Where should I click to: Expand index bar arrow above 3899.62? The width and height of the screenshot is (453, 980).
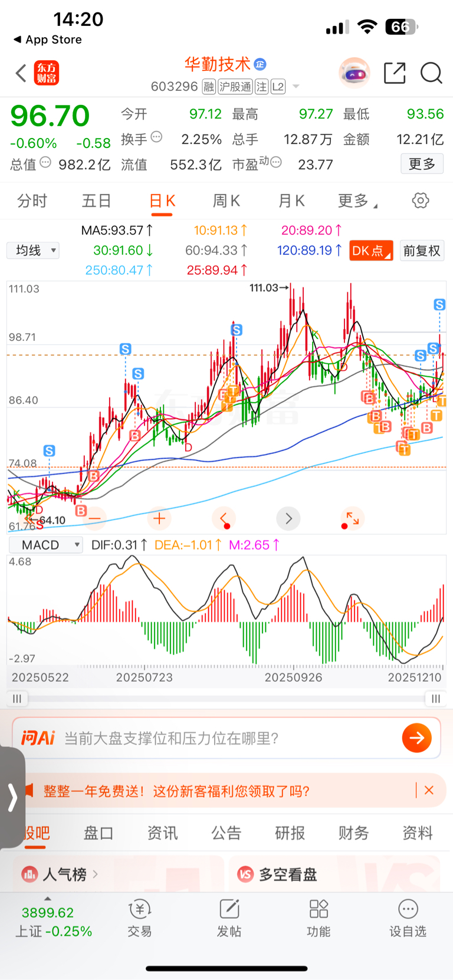pyautogui.click(x=48, y=899)
